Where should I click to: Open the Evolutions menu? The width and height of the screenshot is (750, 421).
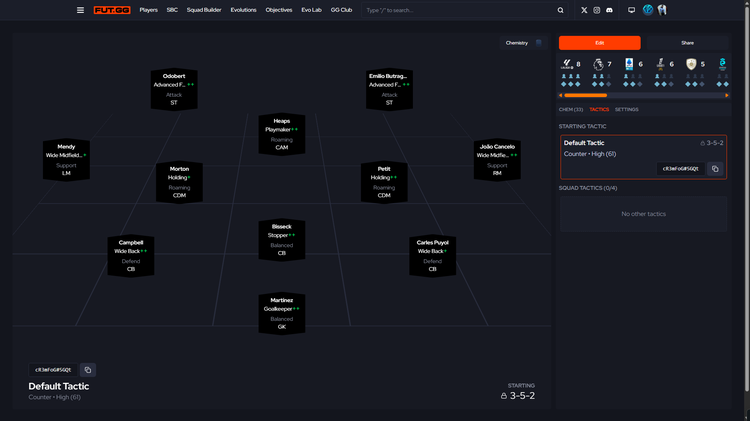(x=243, y=10)
